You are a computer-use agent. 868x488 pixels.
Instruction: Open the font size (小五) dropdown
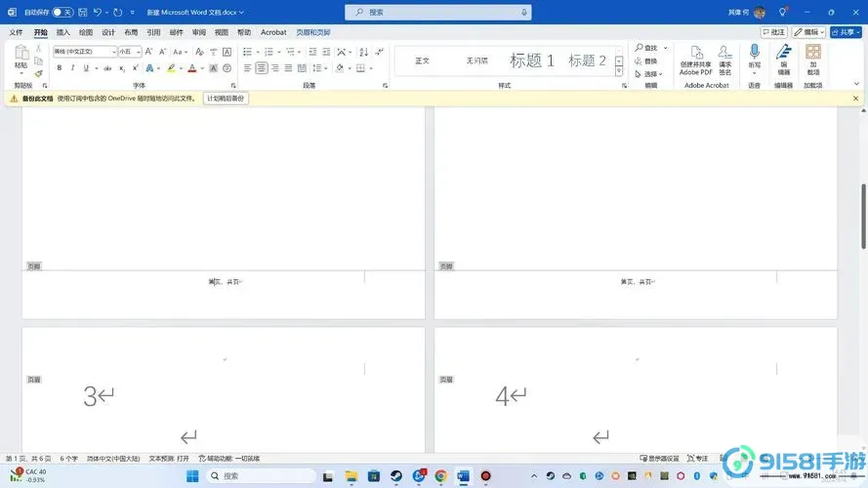[x=139, y=52]
